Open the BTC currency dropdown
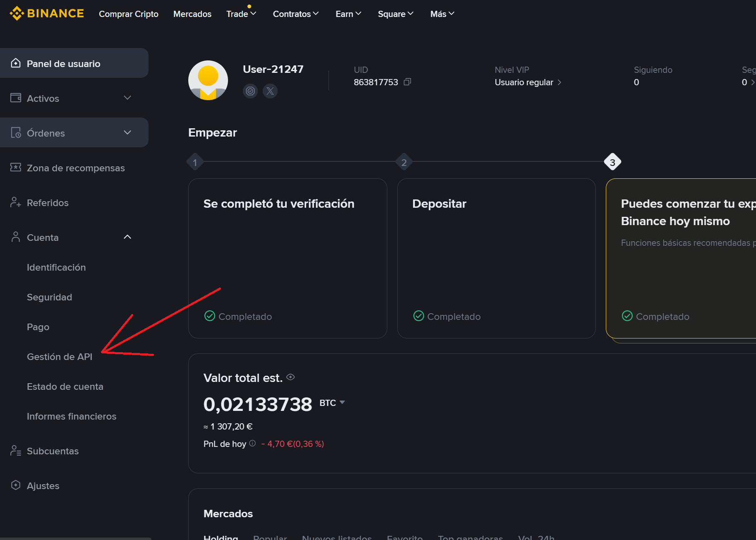 click(332, 403)
